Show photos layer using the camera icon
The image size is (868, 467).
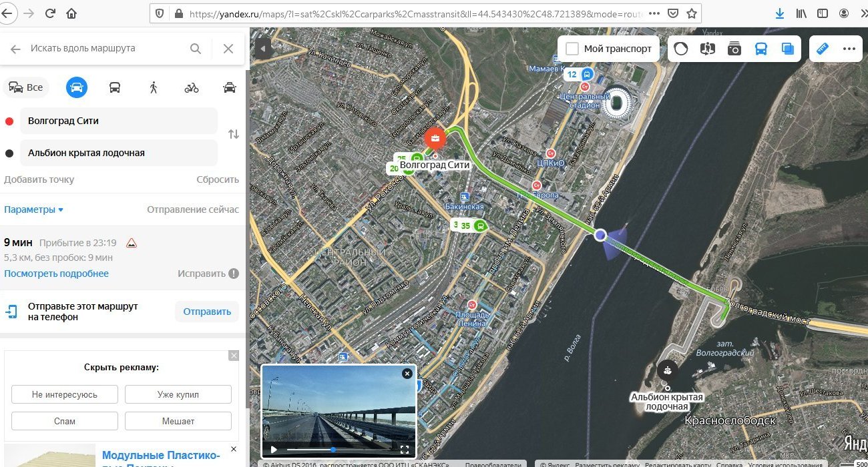[734, 49]
